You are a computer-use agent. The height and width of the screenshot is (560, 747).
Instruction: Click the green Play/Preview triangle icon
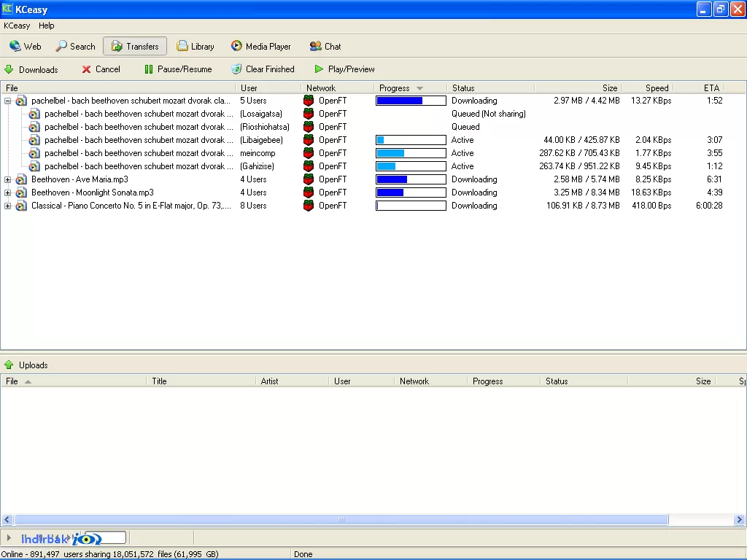(319, 69)
